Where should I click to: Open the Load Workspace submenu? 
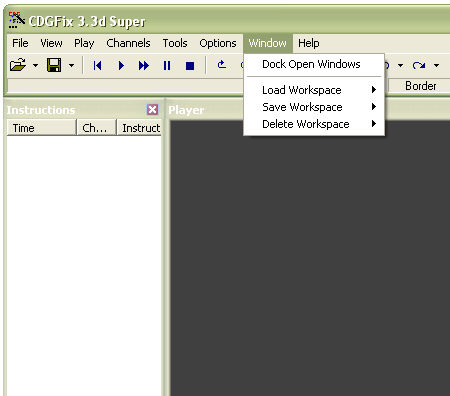314,90
